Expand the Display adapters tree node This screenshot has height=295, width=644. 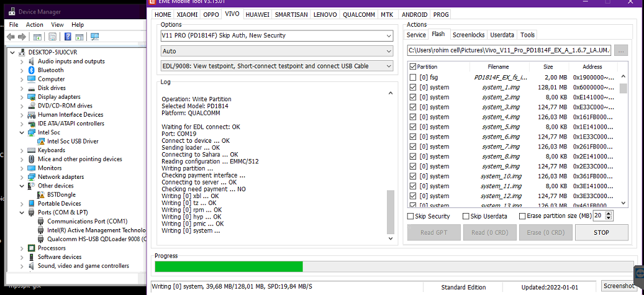22,97
